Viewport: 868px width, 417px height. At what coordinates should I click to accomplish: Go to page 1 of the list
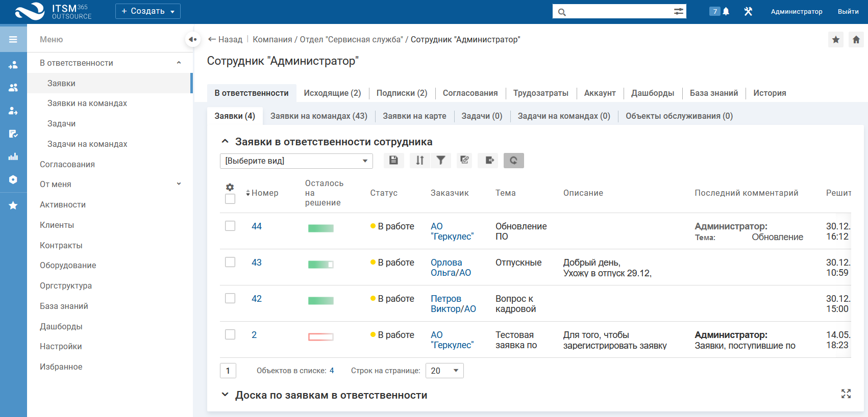tap(228, 371)
